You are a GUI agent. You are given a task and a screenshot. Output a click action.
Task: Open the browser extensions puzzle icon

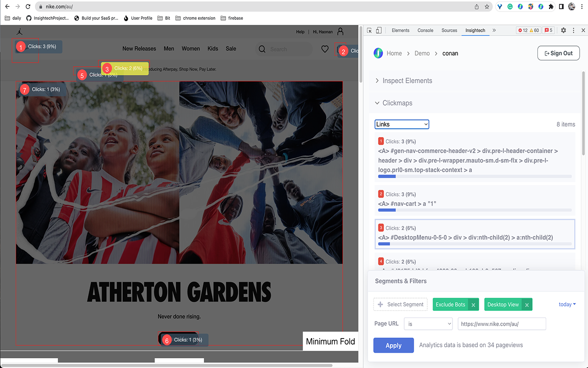click(551, 7)
